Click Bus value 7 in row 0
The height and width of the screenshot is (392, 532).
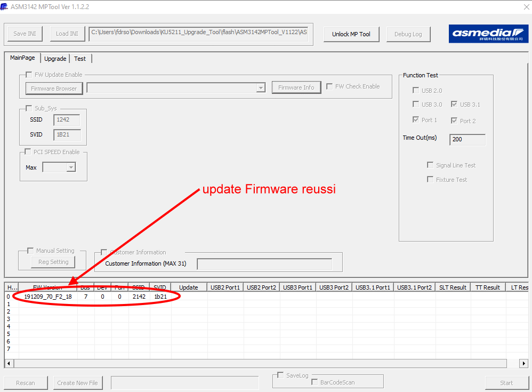86,297
